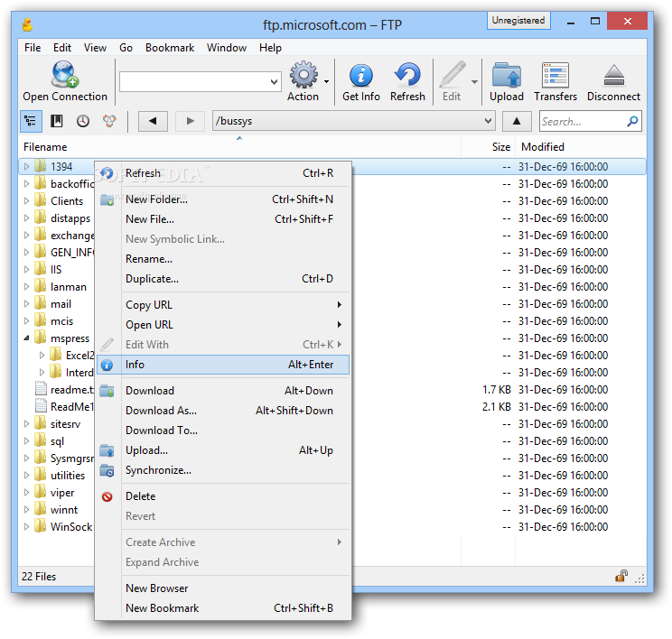This screenshot has width=672, height=639.
Task: Choose Copy URL submenu
Action: click(223, 305)
